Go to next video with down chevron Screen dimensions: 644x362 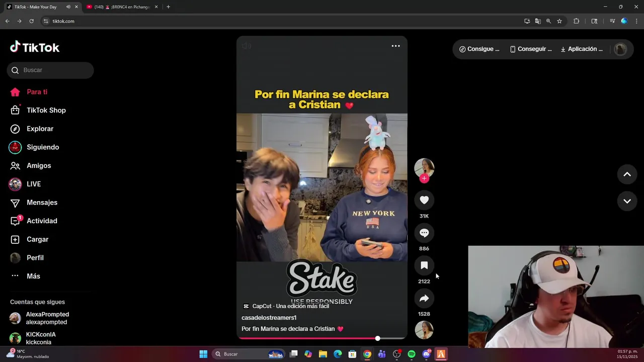point(627,201)
